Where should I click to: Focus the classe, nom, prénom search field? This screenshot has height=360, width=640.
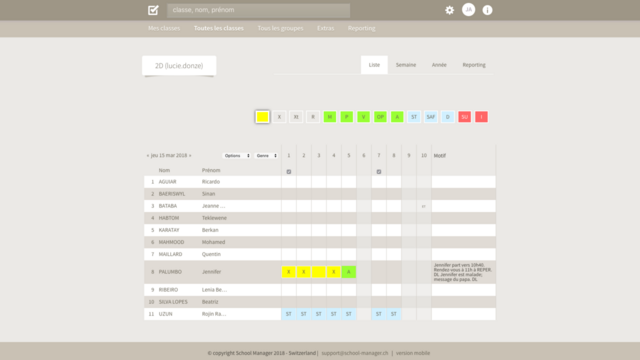coord(258,10)
